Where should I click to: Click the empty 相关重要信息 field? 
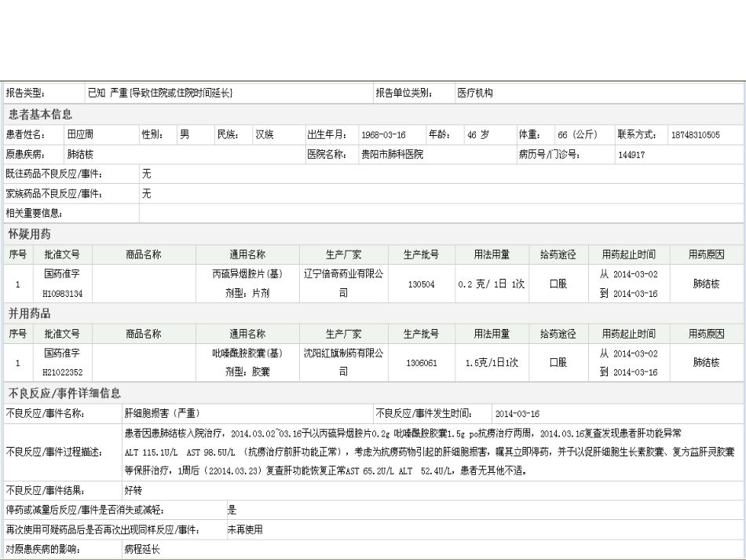click(x=442, y=213)
